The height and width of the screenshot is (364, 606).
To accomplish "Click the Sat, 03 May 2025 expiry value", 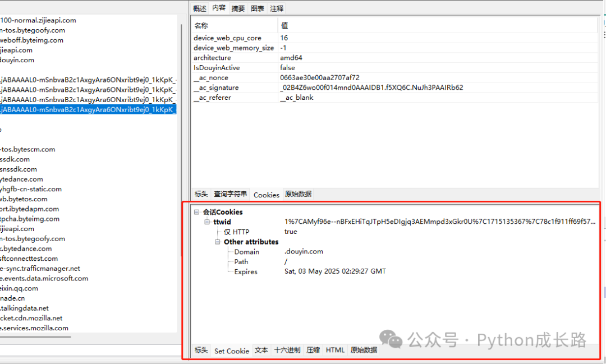I will tap(335, 271).
